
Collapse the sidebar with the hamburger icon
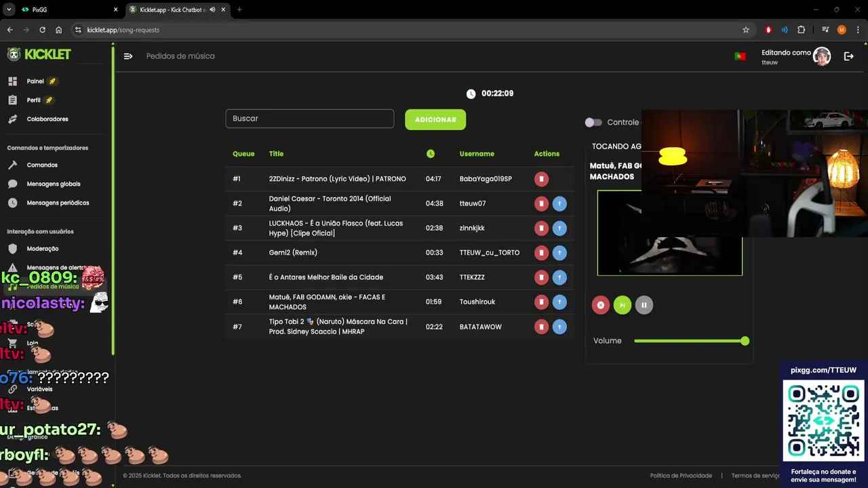tap(128, 56)
